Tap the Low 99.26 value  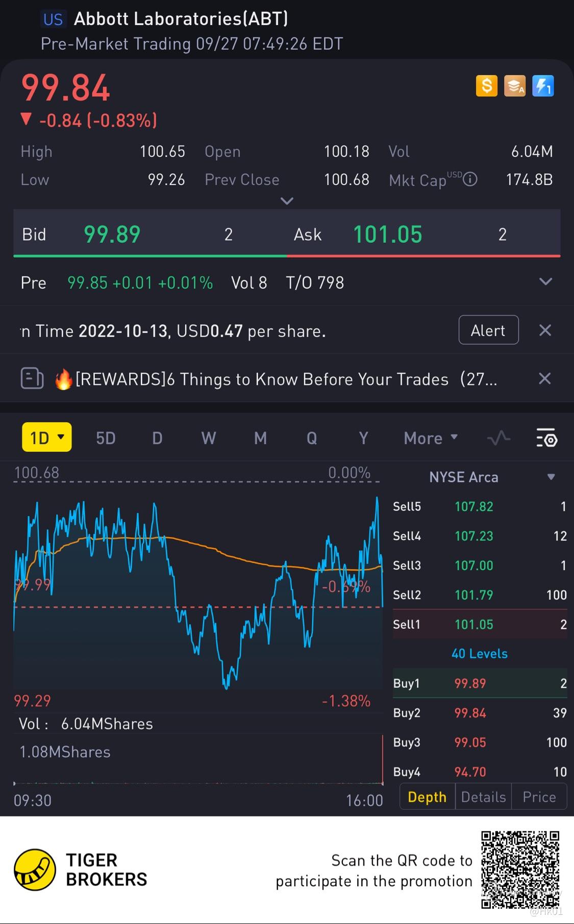click(166, 179)
